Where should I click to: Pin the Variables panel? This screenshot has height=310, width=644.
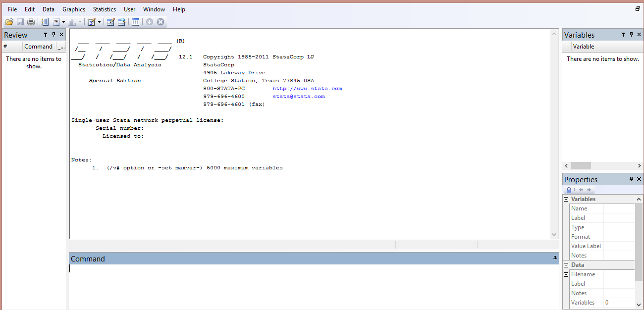coord(631,35)
